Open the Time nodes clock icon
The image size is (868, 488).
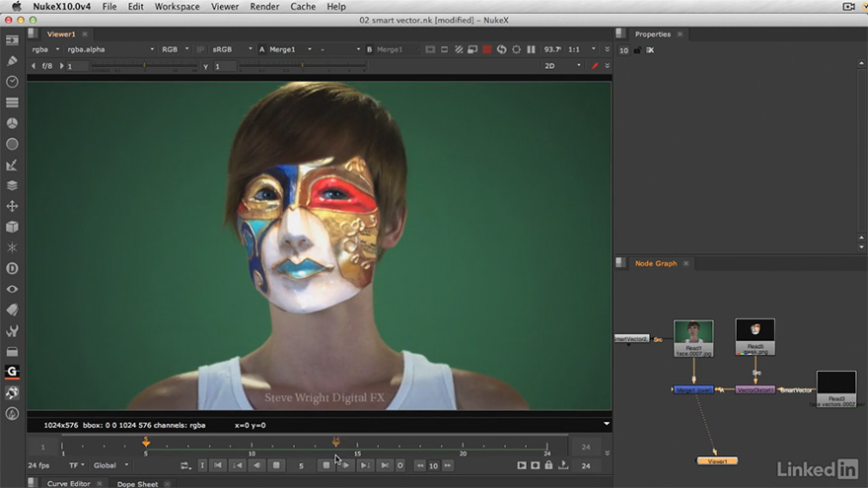coord(12,82)
